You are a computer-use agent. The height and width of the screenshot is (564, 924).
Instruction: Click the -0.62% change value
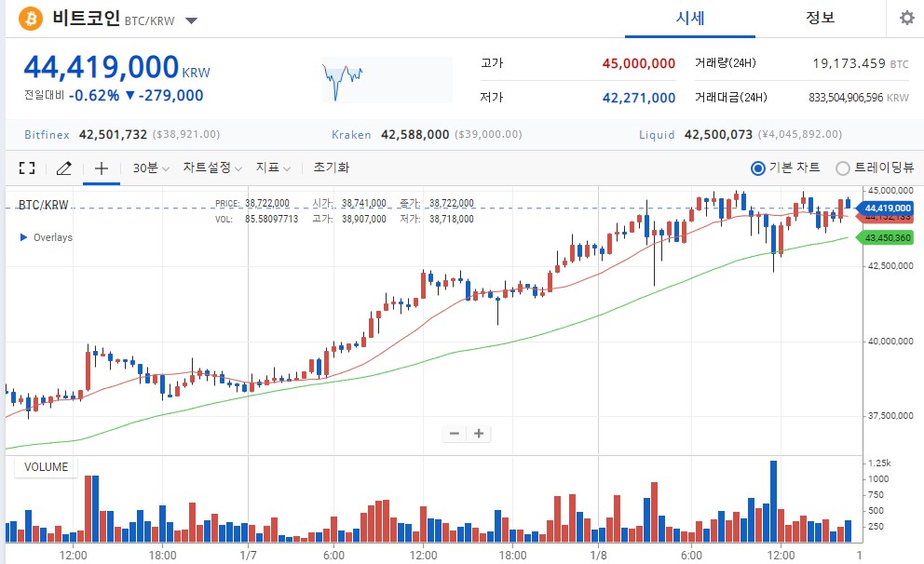[x=94, y=95]
